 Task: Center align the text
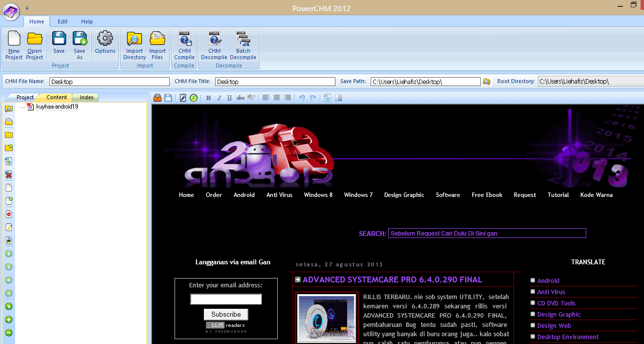(x=277, y=98)
